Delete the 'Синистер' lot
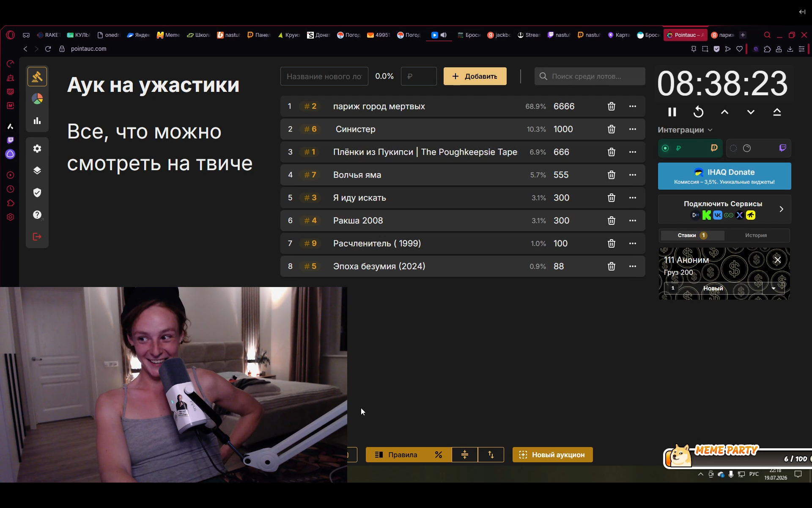Viewport: 812px width, 508px height. point(612,129)
